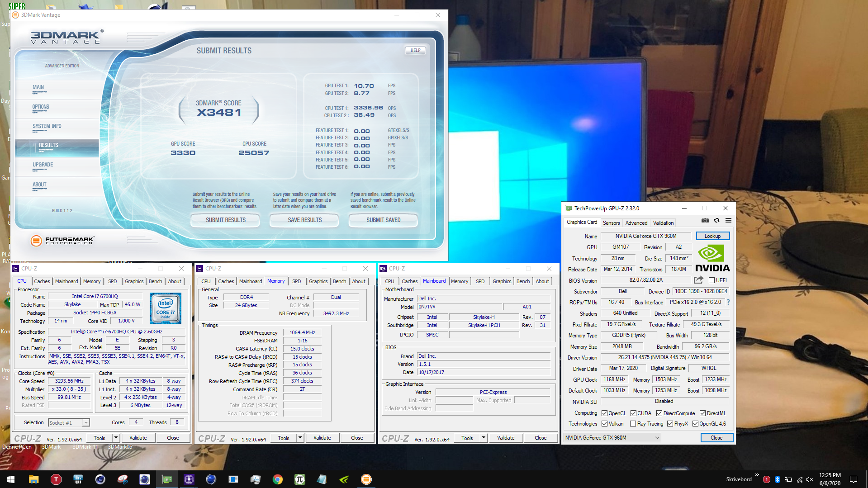
Task: Click the Lookup button in GPU-Z
Action: point(712,236)
